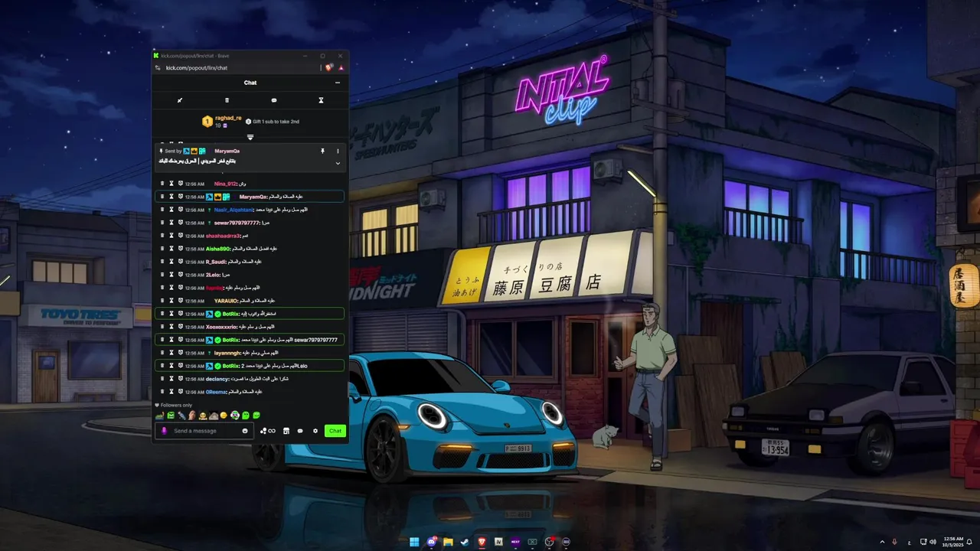980x551 pixels.
Task: Select the first green crocodile emote
Action: click(159, 416)
